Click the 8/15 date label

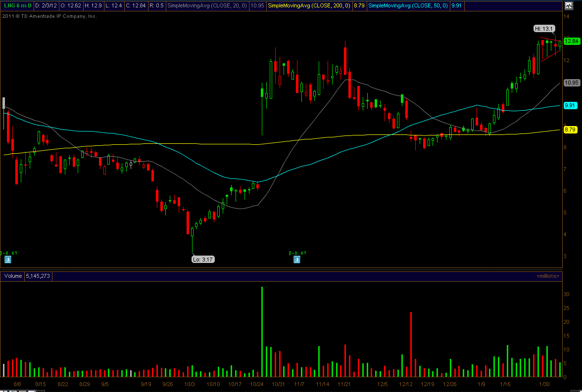tap(41, 384)
